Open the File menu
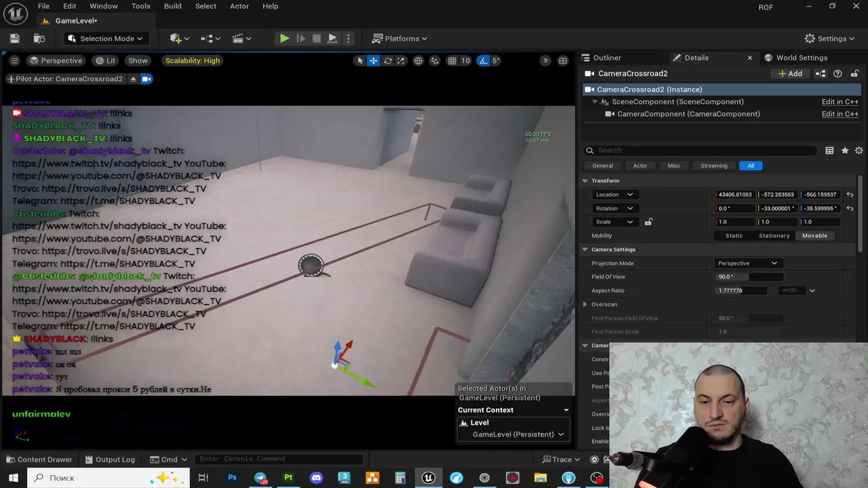The height and width of the screenshot is (488, 868). pyautogui.click(x=43, y=6)
